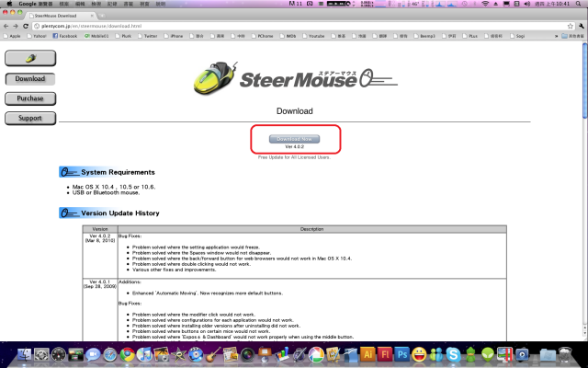Open the ibeemp3 bookmark
The width and height of the screenshot is (588, 368).
tap(424, 36)
